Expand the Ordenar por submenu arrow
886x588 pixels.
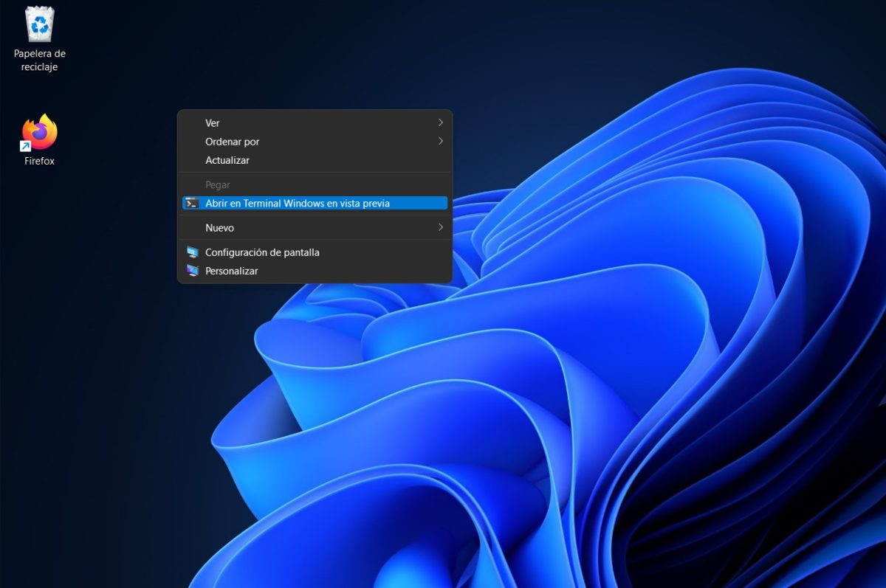(441, 141)
